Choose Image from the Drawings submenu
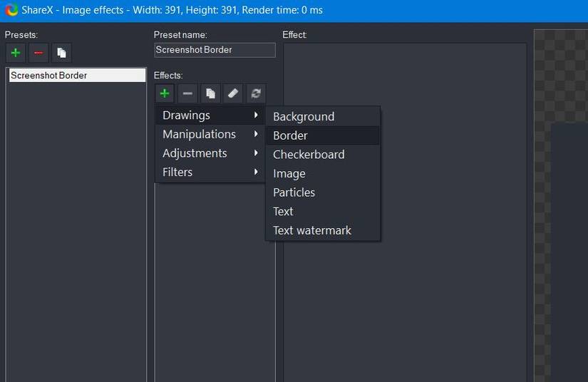 pos(323,174)
